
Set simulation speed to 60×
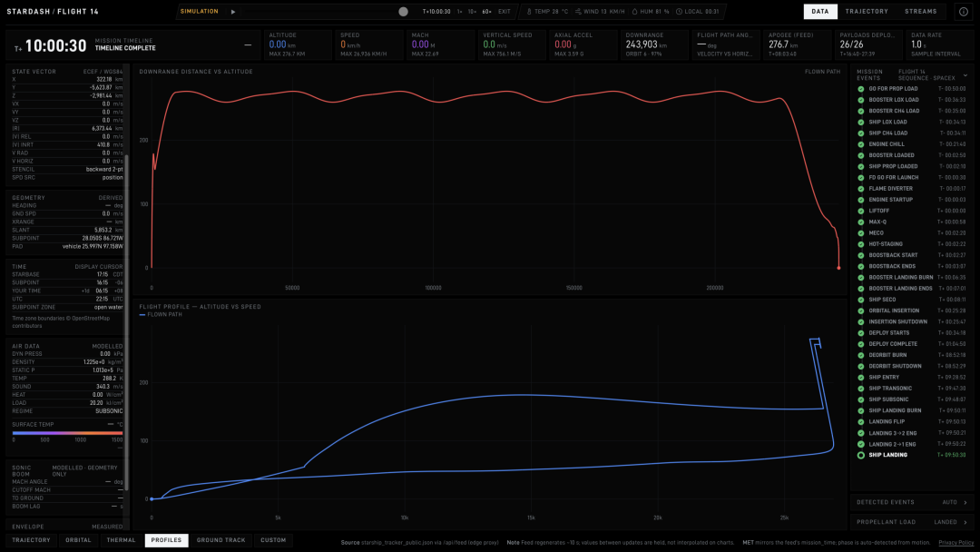[486, 12]
